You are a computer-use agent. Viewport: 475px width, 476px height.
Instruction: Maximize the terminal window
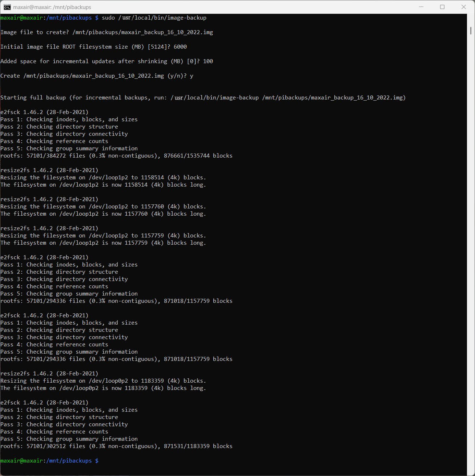[x=442, y=7]
